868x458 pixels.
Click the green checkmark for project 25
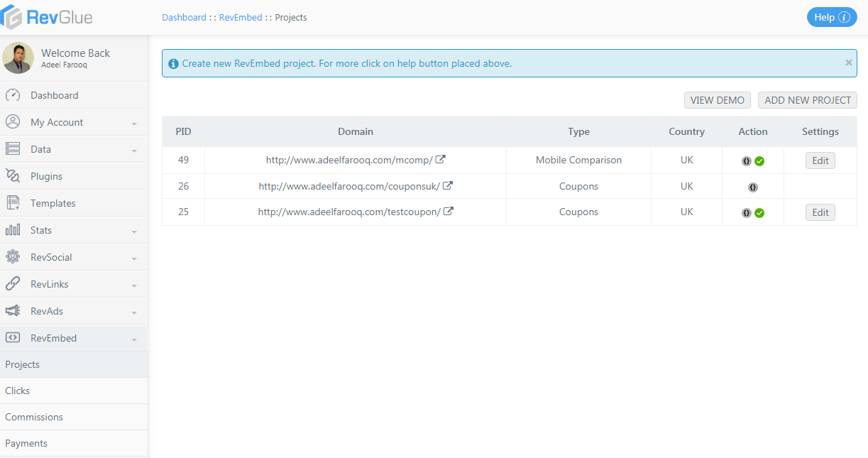point(759,213)
